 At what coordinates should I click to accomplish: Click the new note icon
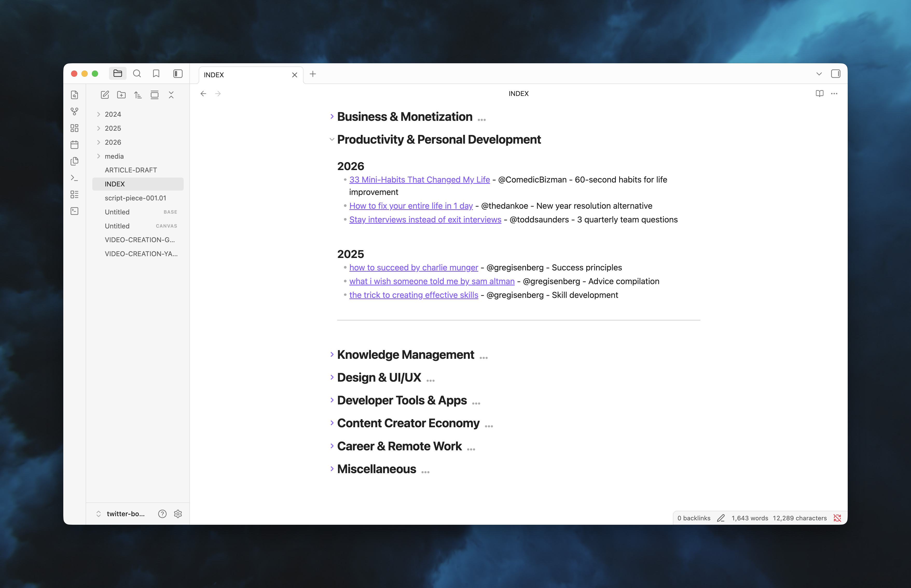[105, 95]
